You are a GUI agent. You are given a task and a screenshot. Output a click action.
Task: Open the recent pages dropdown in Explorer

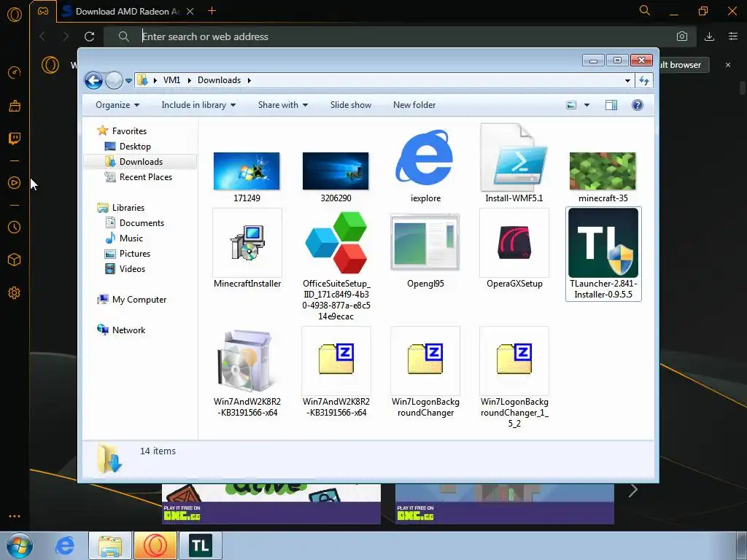point(128,81)
